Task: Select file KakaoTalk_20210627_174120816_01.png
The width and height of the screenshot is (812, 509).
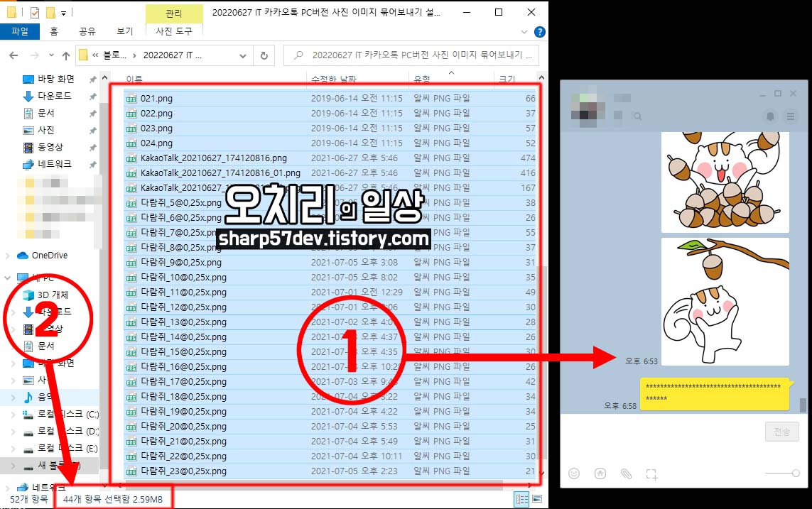Action: [220, 173]
